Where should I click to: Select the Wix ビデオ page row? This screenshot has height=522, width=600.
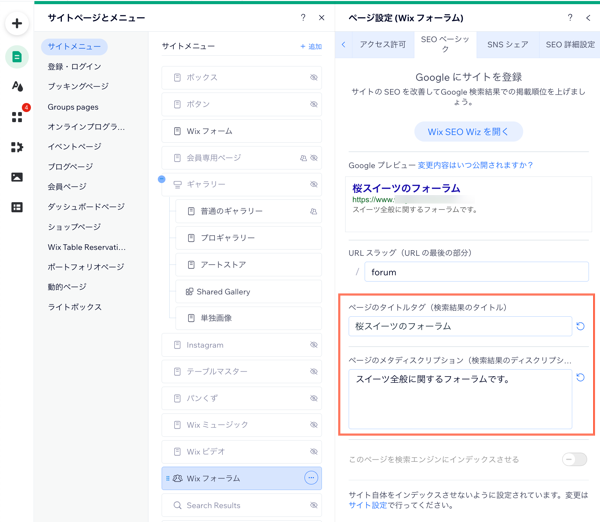pos(241,452)
